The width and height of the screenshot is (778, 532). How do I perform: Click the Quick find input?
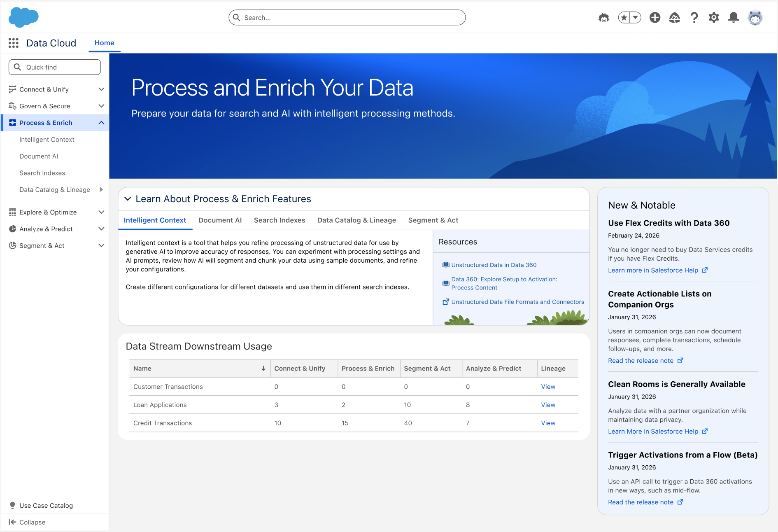tap(55, 67)
